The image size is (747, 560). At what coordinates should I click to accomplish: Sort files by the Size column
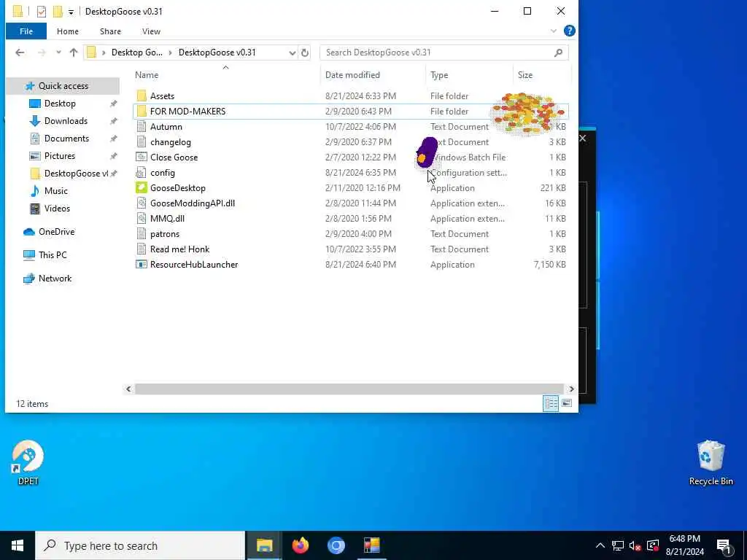pos(525,75)
